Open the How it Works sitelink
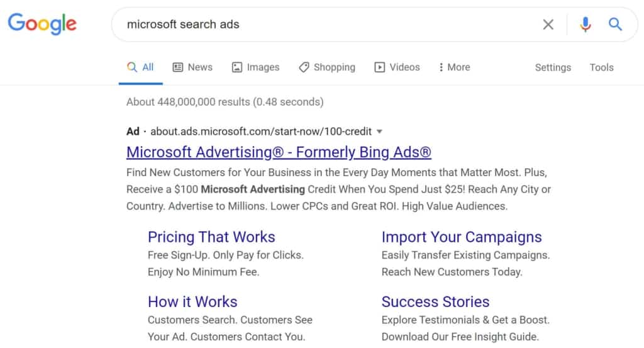The image size is (644, 348). tap(192, 301)
